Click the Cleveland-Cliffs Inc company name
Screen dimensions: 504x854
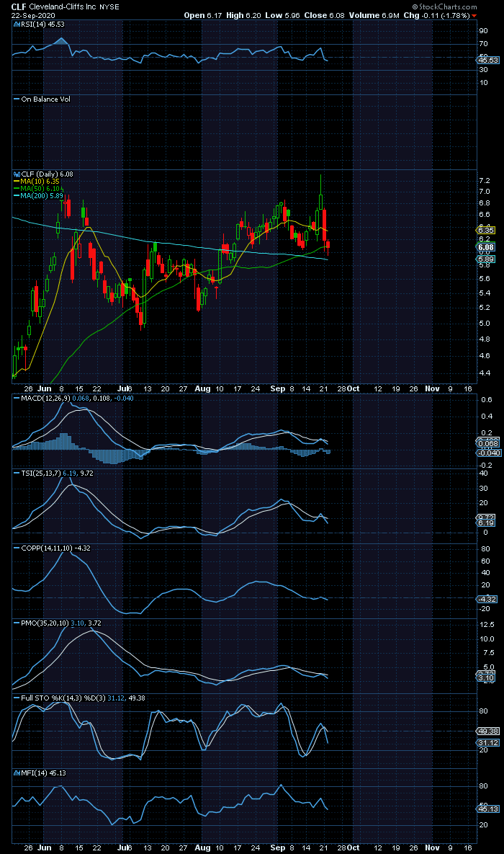tap(62, 7)
